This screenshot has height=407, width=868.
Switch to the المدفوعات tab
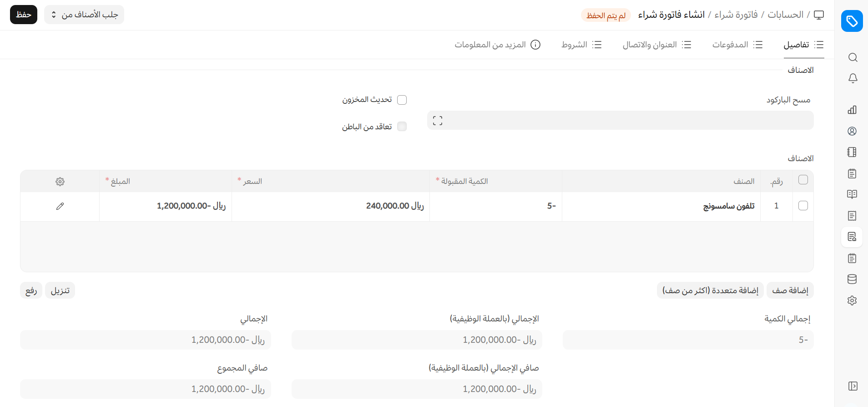pyautogui.click(x=737, y=45)
